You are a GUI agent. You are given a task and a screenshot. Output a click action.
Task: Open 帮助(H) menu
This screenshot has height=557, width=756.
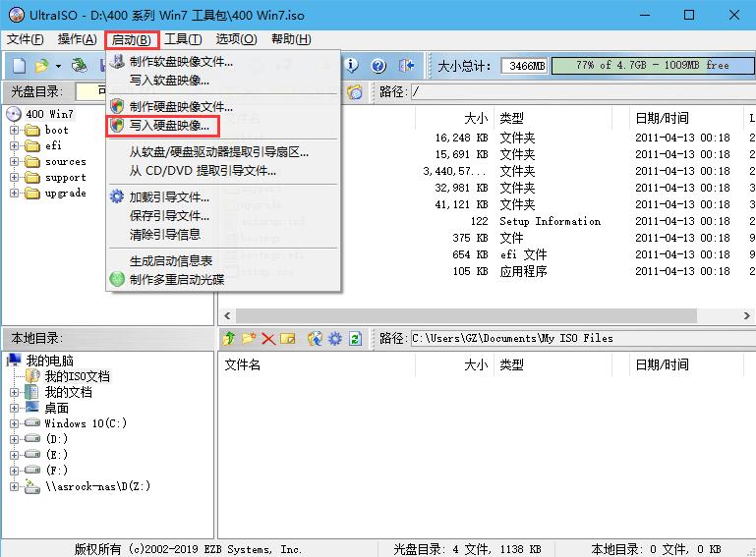click(x=291, y=39)
